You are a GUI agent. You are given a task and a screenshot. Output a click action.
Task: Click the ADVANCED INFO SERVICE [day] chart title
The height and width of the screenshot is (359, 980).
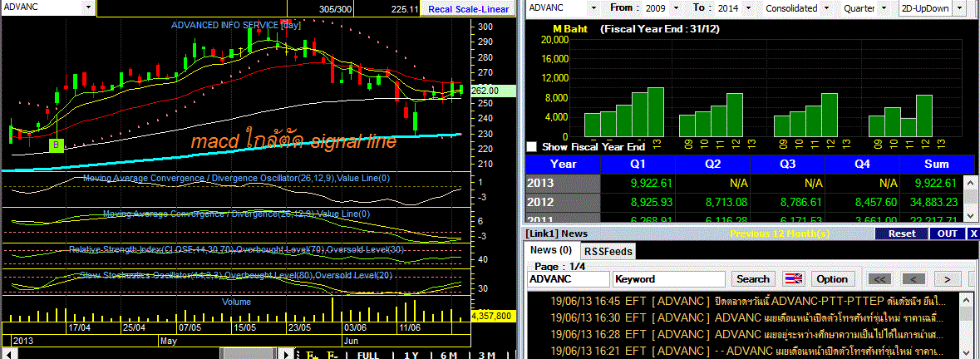pyautogui.click(x=235, y=26)
